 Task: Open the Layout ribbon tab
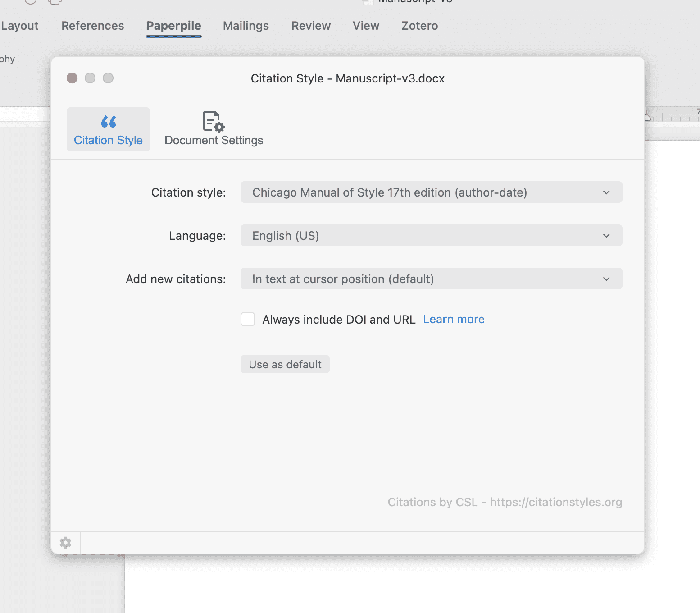click(x=20, y=26)
